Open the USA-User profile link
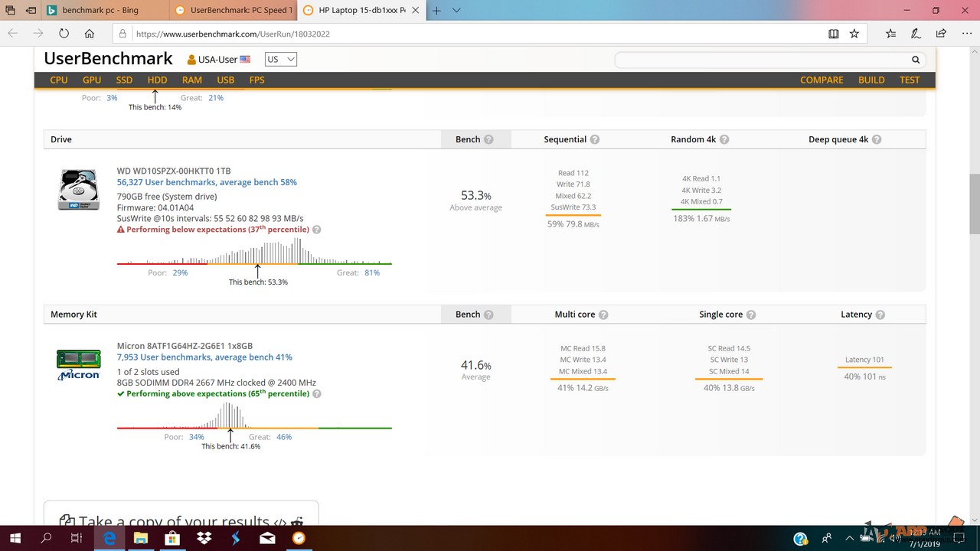Viewport: 980px width, 551px height. point(218,59)
